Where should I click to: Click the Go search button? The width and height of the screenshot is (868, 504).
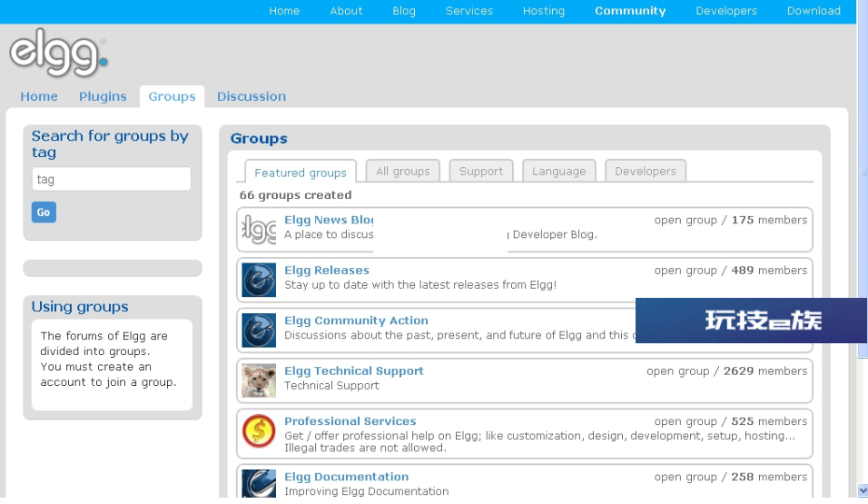[x=44, y=212]
